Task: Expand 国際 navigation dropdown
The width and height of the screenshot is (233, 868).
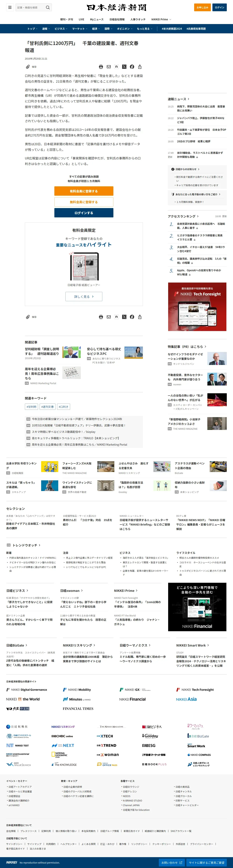Action: pyautogui.click(x=109, y=29)
